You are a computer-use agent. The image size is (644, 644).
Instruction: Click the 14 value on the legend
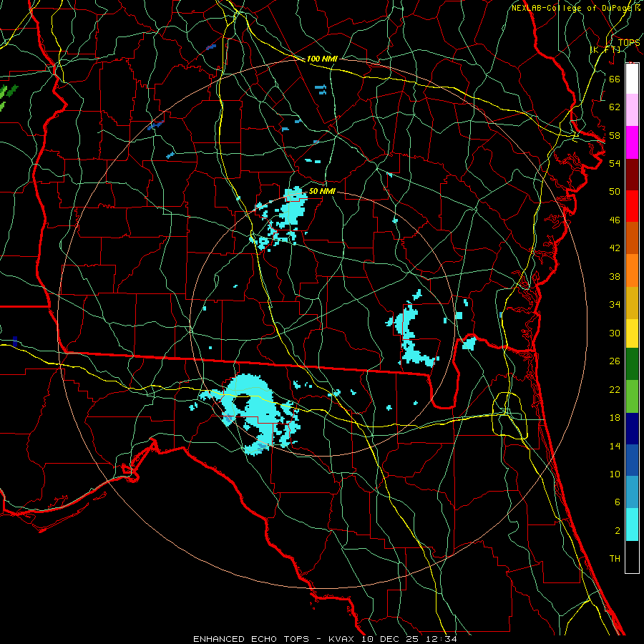click(615, 446)
